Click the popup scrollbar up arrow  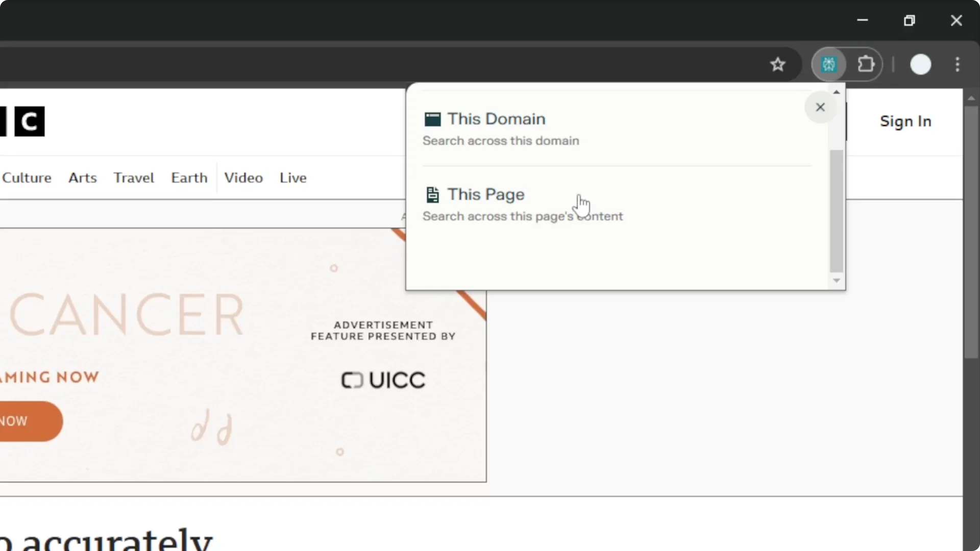tap(837, 91)
